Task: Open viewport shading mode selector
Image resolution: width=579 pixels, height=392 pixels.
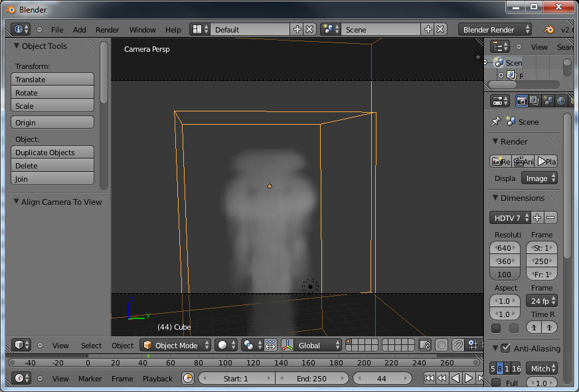Action: [226, 345]
